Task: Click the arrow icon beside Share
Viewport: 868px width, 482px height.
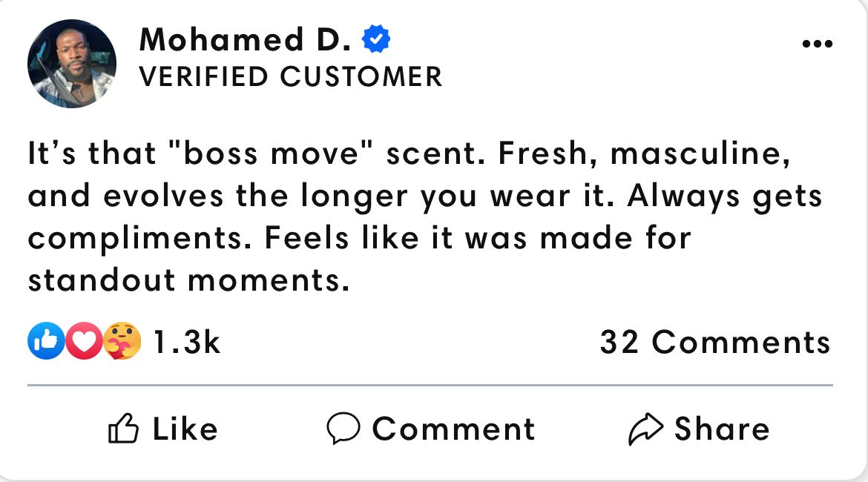Action: point(645,429)
